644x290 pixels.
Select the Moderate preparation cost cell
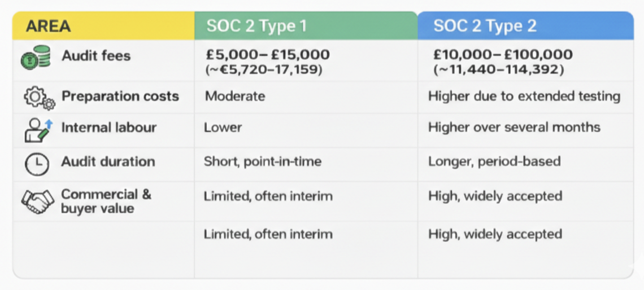(234, 96)
